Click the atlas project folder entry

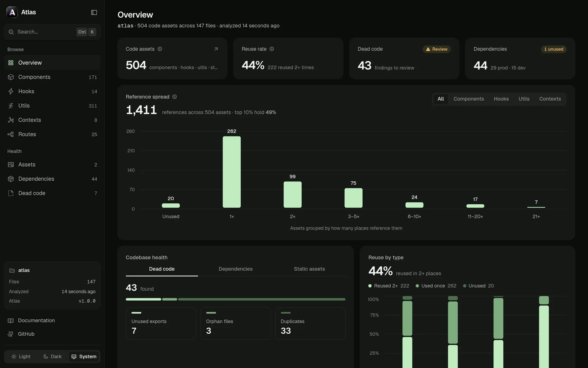tap(20, 270)
